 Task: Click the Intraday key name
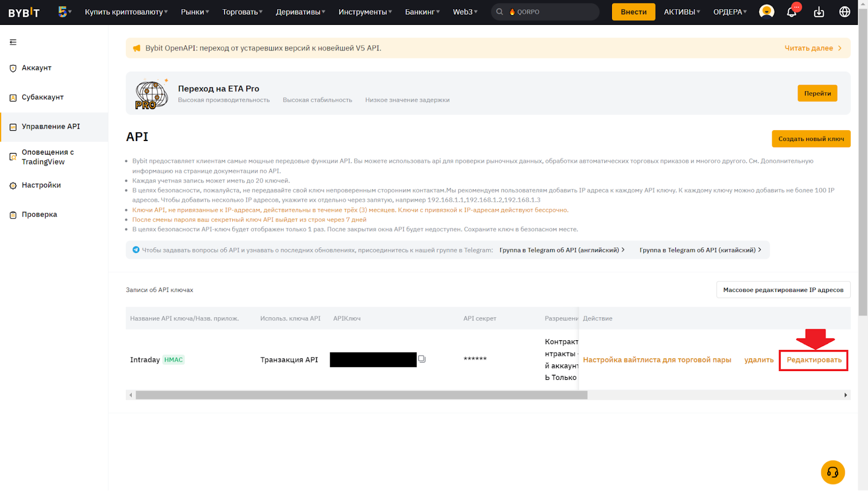point(145,360)
